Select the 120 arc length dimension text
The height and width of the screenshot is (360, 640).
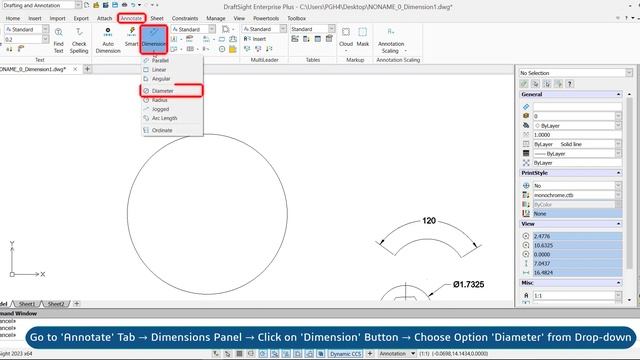pyautogui.click(x=429, y=220)
